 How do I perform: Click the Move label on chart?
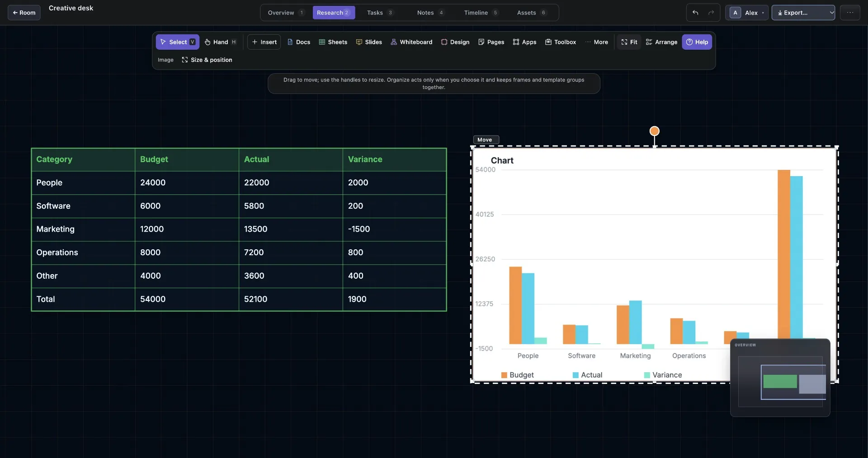point(486,140)
